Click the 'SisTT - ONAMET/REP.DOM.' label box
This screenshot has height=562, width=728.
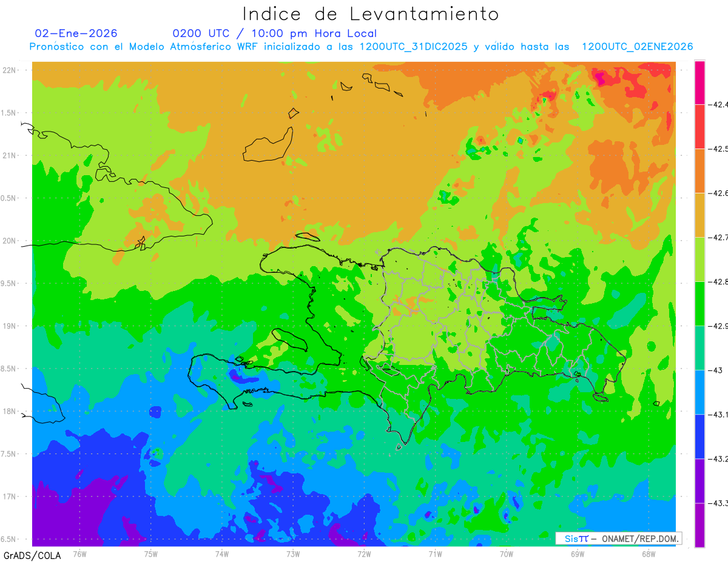(x=619, y=539)
